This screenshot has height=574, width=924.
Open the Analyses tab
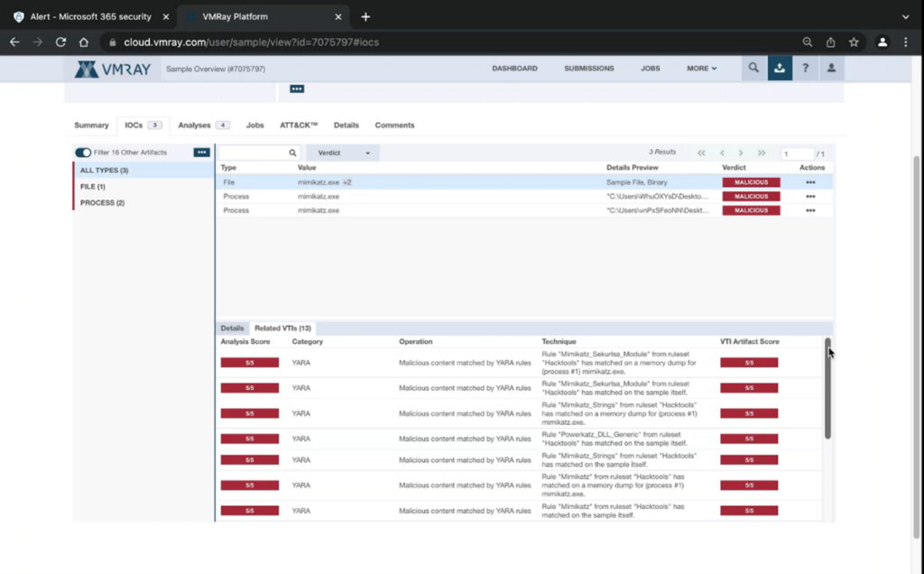point(204,125)
